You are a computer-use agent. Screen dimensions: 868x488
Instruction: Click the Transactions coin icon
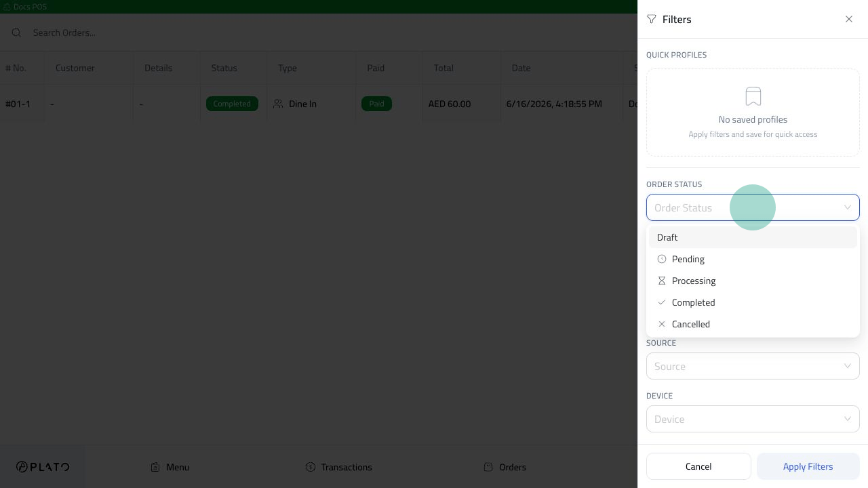[x=311, y=467]
